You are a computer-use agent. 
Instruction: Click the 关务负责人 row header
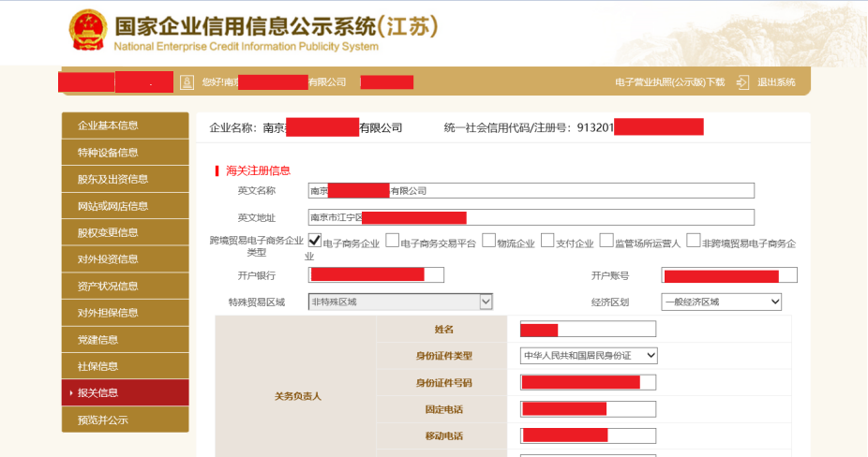click(x=298, y=396)
